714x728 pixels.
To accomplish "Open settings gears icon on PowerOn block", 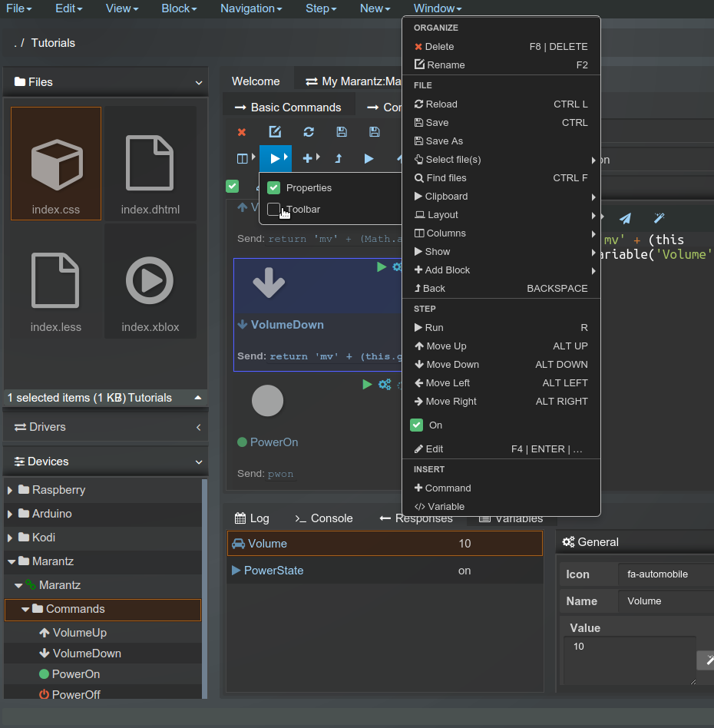I will pyautogui.click(x=385, y=384).
